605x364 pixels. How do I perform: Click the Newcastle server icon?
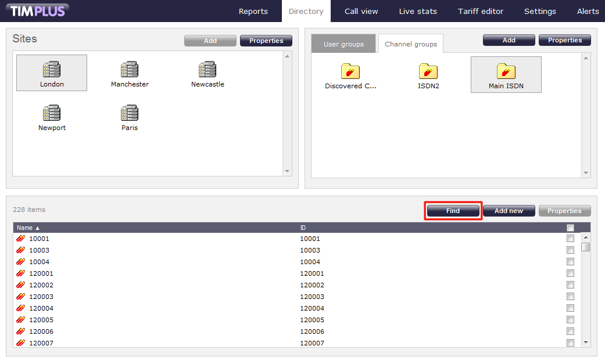coord(207,70)
